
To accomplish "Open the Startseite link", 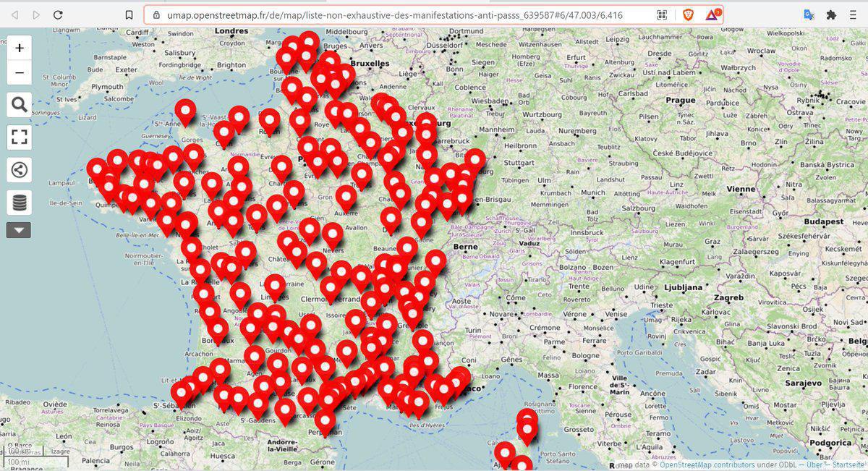I will pyautogui.click(x=848, y=465).
